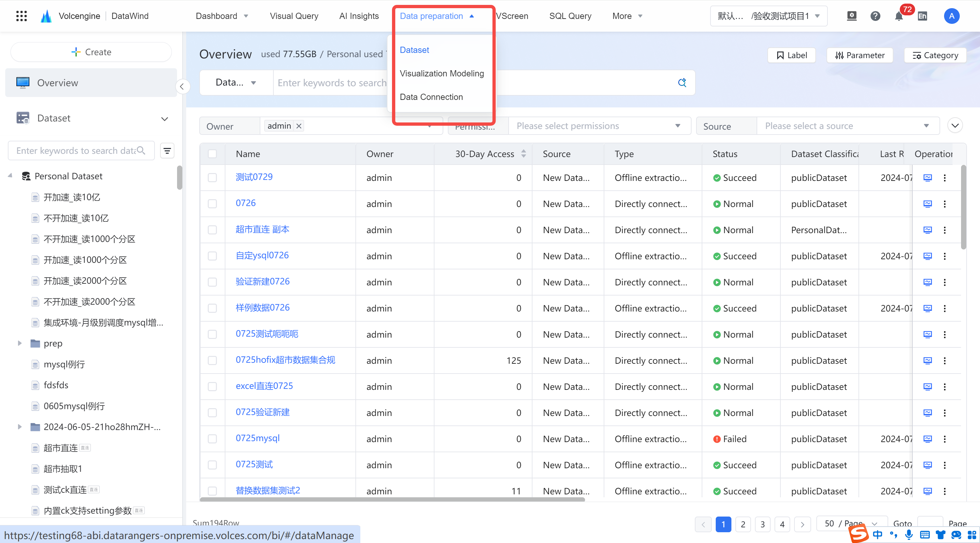Viewport: 980px width, 543px height.
Task: Check the box for row 自定ysql0726
Action: click(x=212, y=256)
